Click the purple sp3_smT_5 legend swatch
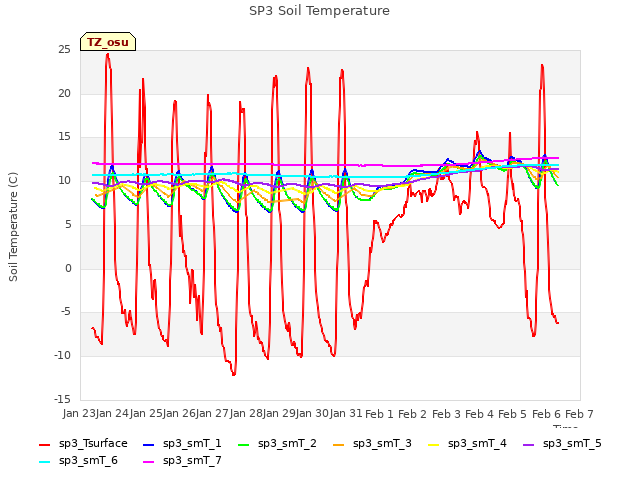The image size is (640, 480). coord(529,444)
